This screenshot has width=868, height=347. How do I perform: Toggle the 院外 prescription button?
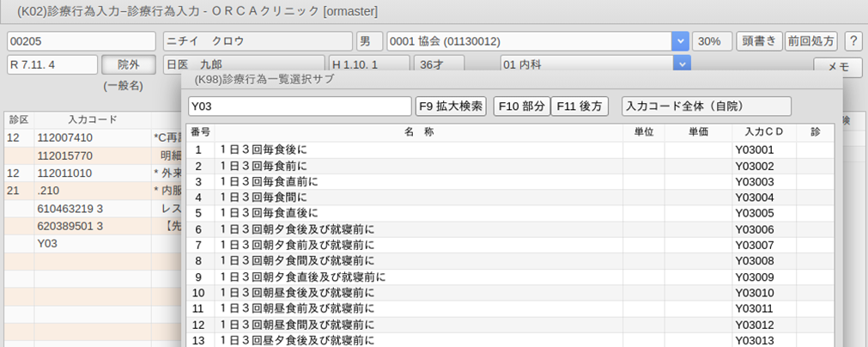pyautogui.click(x=128, y=64)
